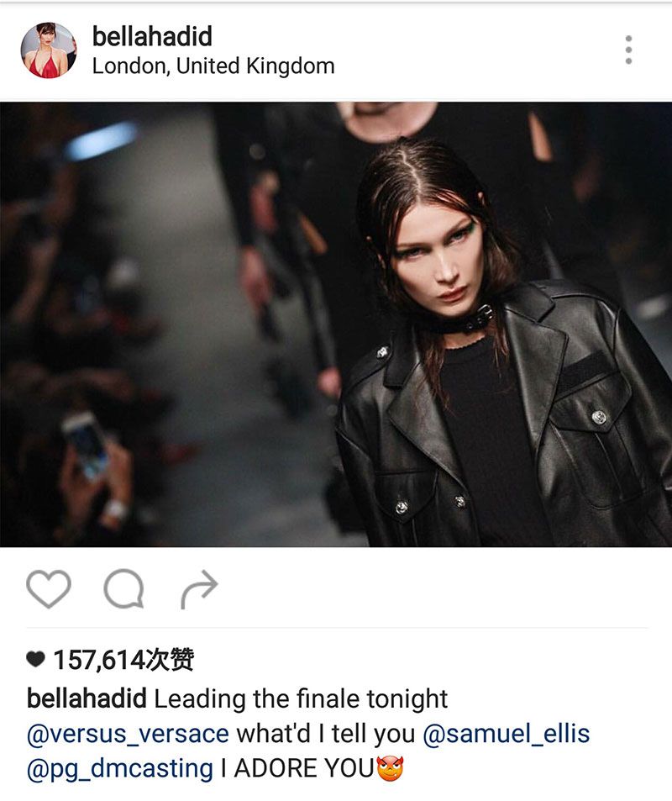Tap the runway photo of the post
Screen dimensions: 672x801
pyautogui.click(x=336, y=324)
